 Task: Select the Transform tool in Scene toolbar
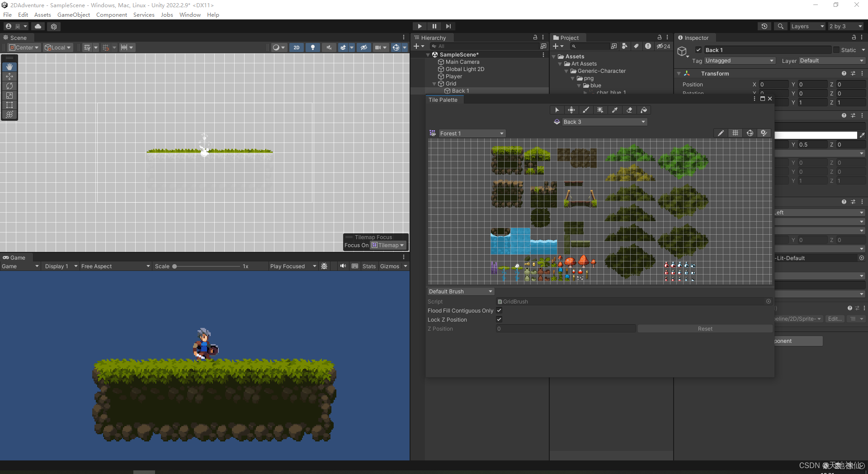(x=9, y=114)
